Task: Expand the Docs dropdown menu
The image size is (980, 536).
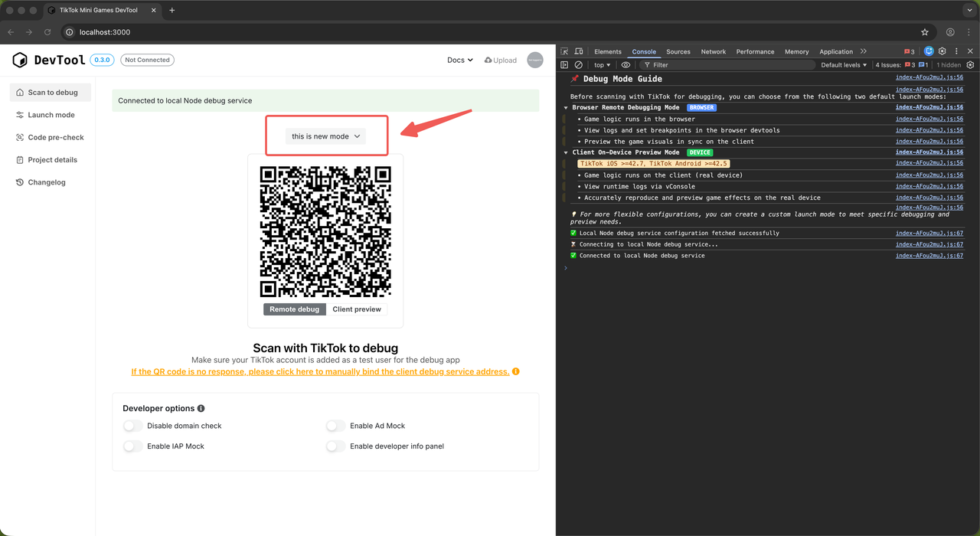Action: (459, 60)
